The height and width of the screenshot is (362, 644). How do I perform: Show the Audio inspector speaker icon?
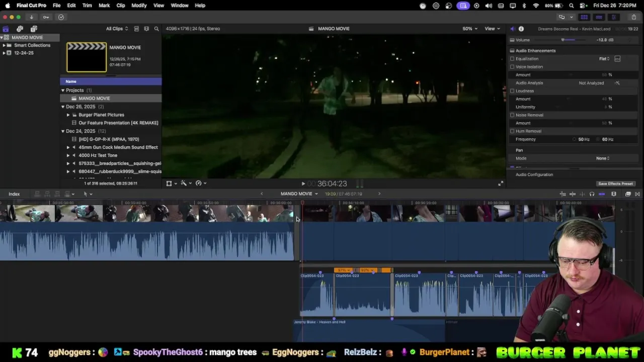512,29
